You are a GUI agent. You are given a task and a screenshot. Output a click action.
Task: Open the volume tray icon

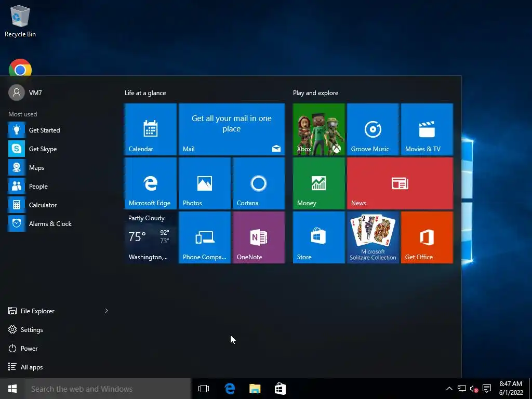(474, 389)
